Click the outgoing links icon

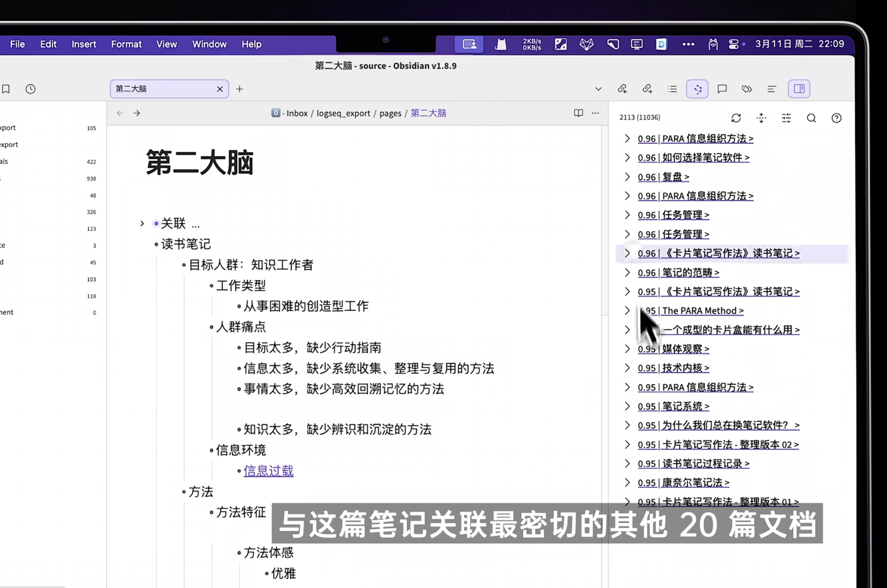pyautogui.click(x=647, y=89)
